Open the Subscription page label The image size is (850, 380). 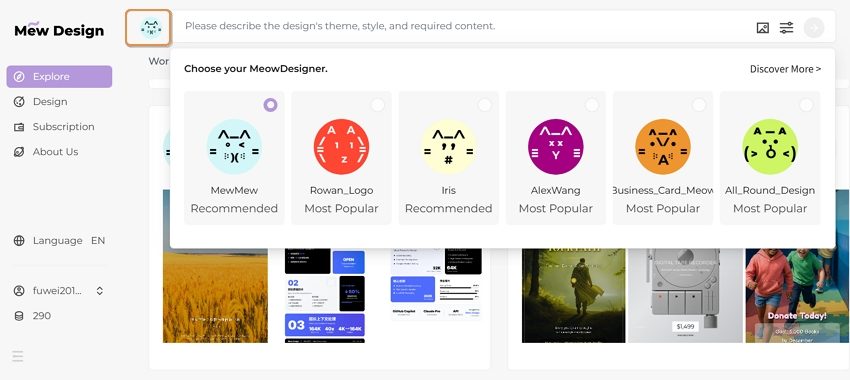point(63,127)
